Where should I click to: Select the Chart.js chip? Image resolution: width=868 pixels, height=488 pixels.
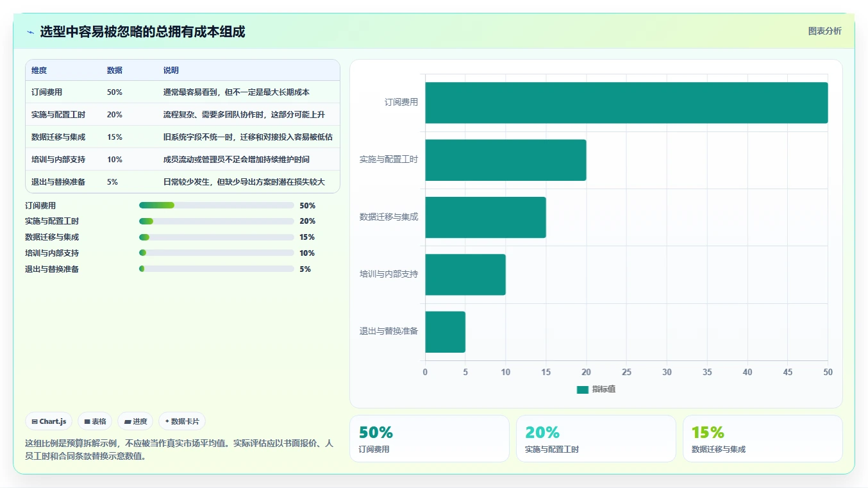pos(49,421)
